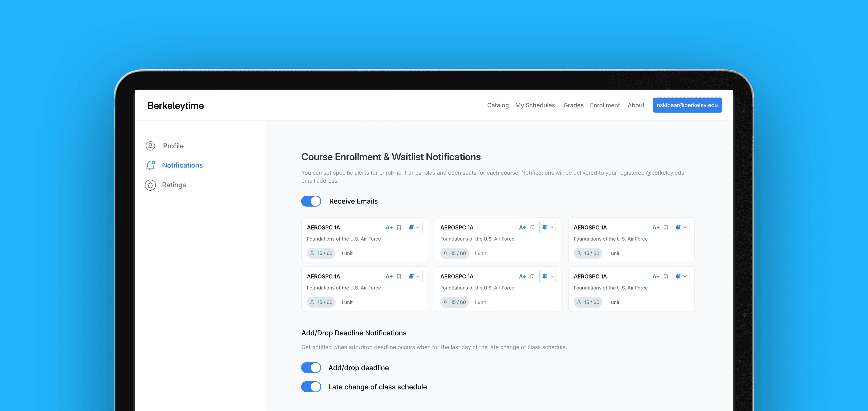This screenshot has width=868, height=411.
Task: Toggle the Receive Emails switch
Action: (x=311, y=201)
